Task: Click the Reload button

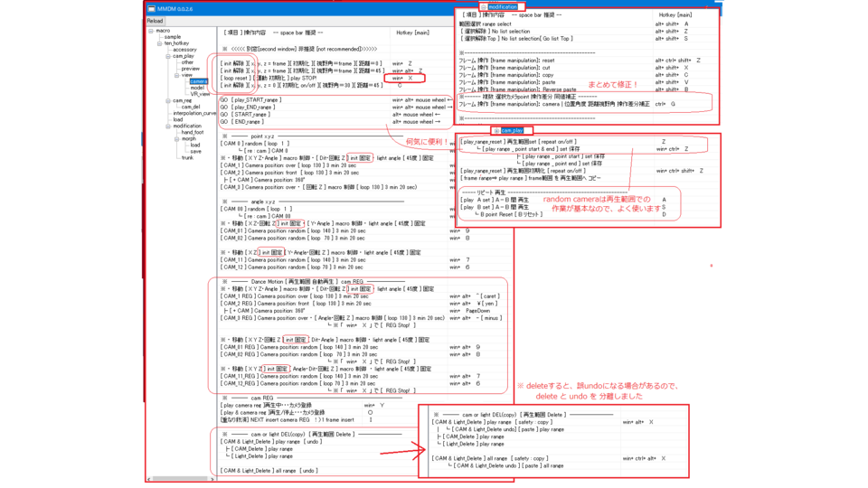Action: [156, 21]
